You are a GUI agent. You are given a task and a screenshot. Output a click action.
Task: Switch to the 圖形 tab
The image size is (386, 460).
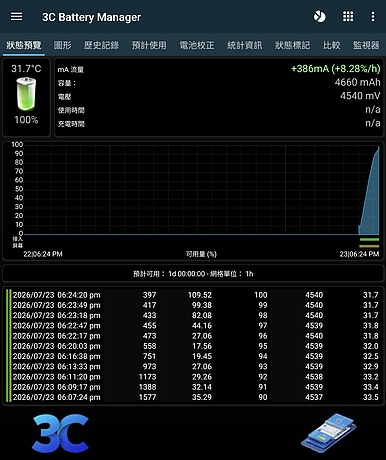(62, 45)
